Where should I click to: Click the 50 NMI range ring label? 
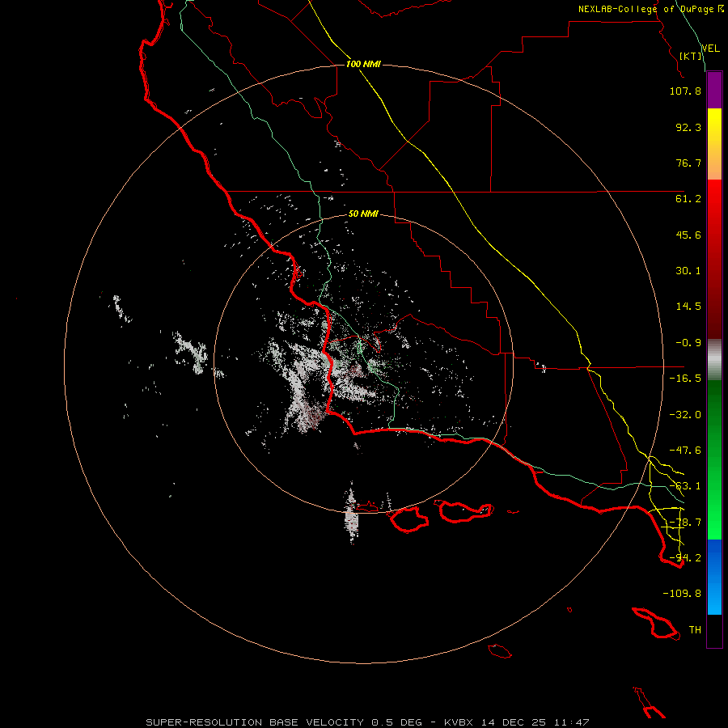pos(363,214)
